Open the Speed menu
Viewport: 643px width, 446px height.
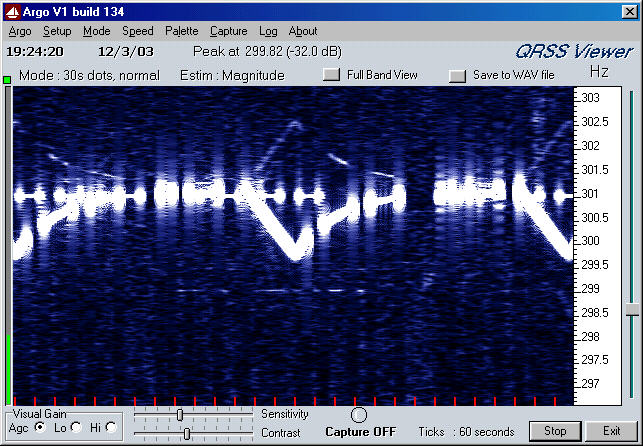pyautogui.click(x=138, y=31)
